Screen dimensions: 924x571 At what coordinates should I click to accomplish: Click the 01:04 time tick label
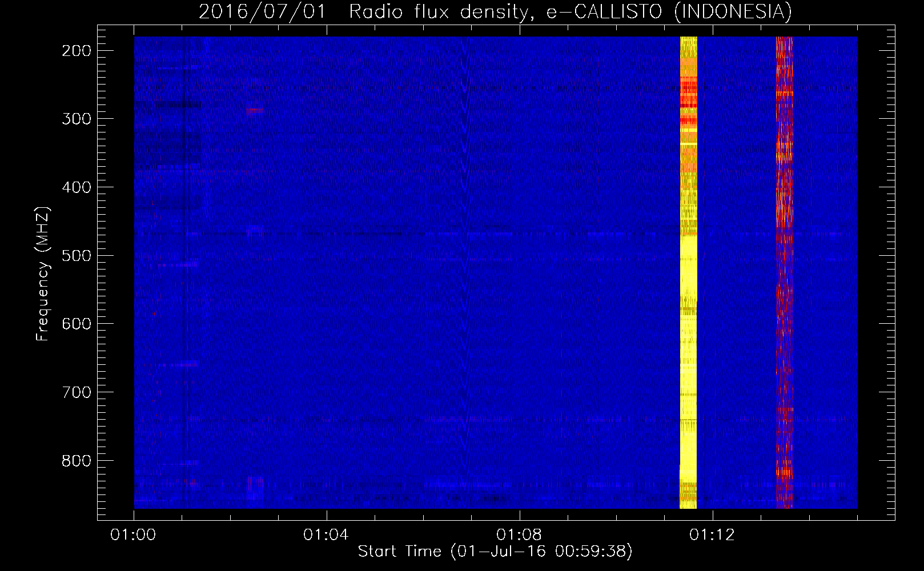pos(326,535)
